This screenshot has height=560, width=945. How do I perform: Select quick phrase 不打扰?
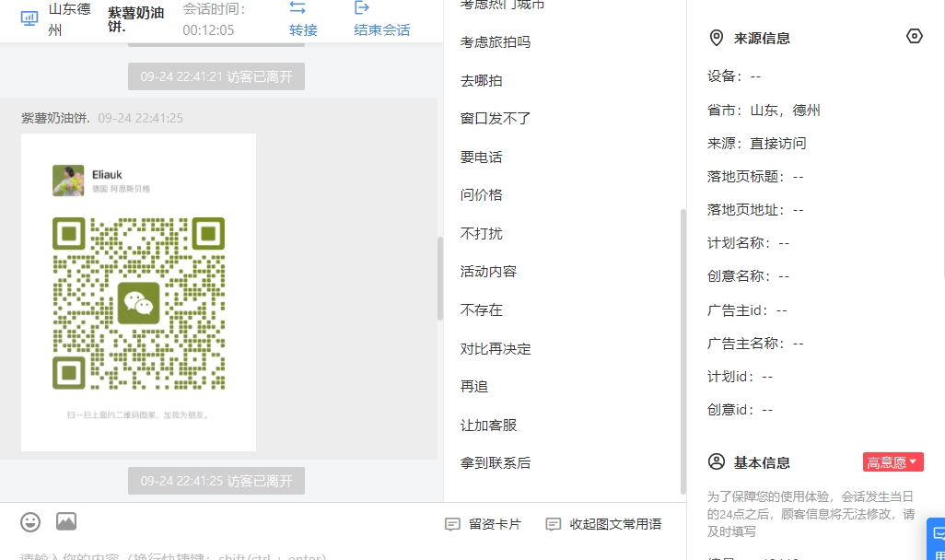click(x=481, y=233)
